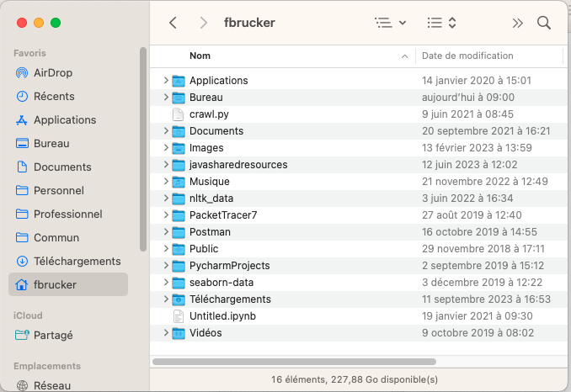Sort by the Nom column header
This screenshot has width=571, height=392.
coord(200,56)
